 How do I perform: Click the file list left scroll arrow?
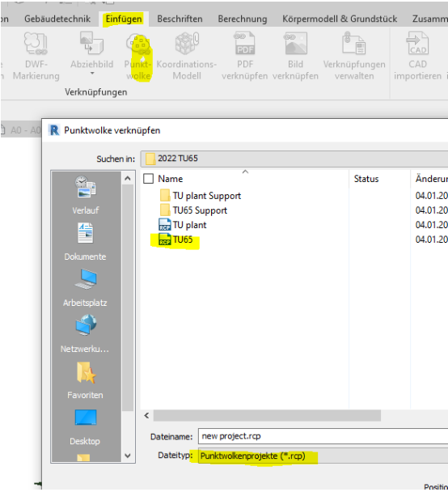pyautogui.click(x=146, y=416)
